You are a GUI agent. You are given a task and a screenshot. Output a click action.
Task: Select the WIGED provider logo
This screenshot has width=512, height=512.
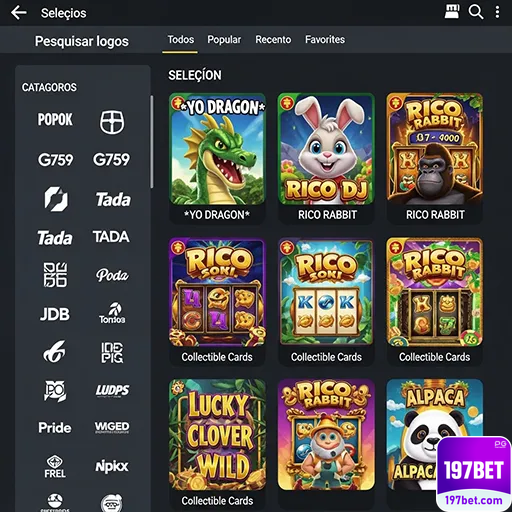[x=112, y=427]
